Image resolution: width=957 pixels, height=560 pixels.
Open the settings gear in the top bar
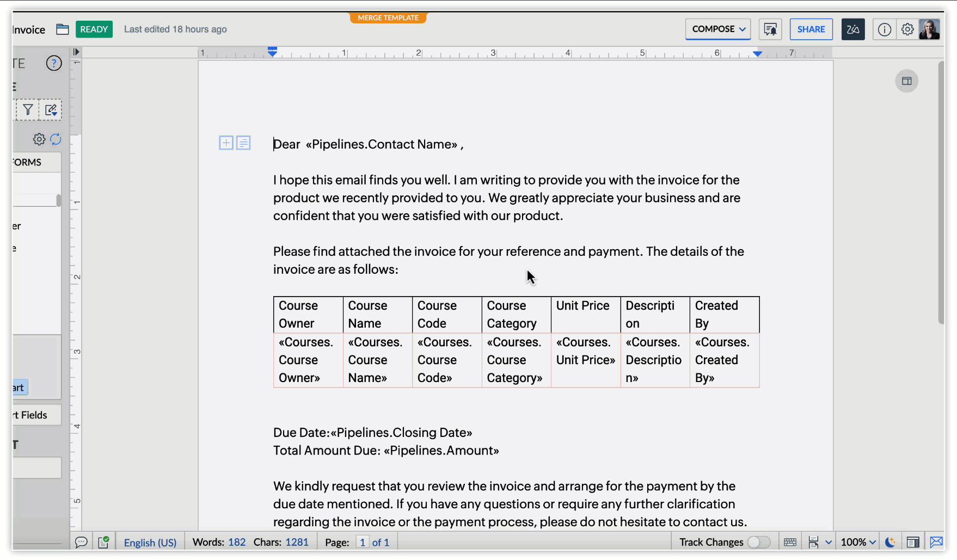(907, 29)
